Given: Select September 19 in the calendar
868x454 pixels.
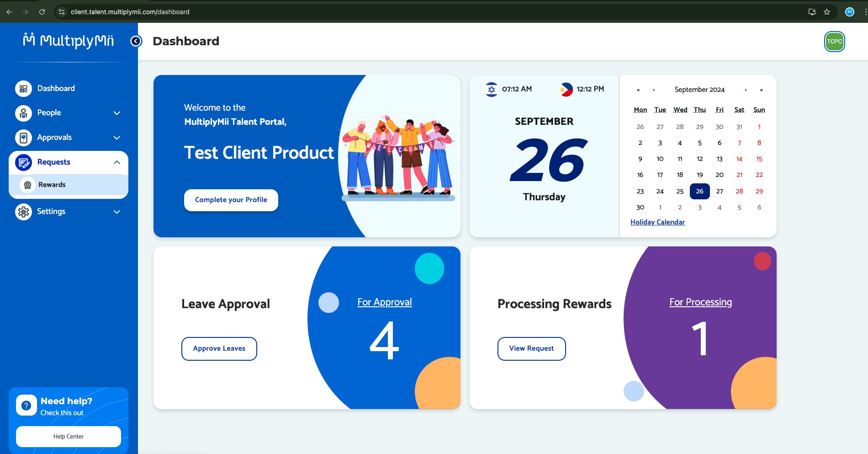Looking at the screenshot, I should pyautogui.click(x=700, y=175).
